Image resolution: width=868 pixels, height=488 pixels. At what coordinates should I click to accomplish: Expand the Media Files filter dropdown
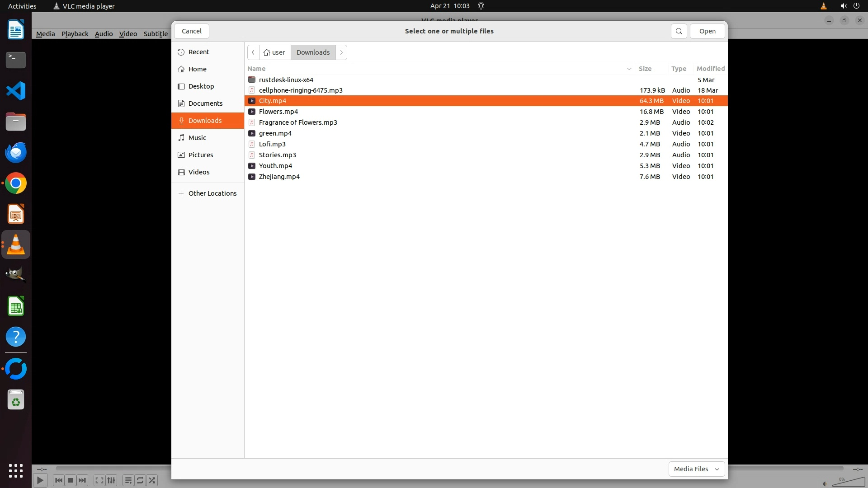[696, 469]
